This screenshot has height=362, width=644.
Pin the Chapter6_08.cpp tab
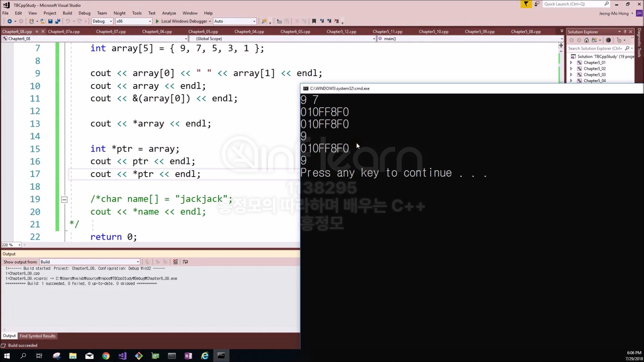37,32
